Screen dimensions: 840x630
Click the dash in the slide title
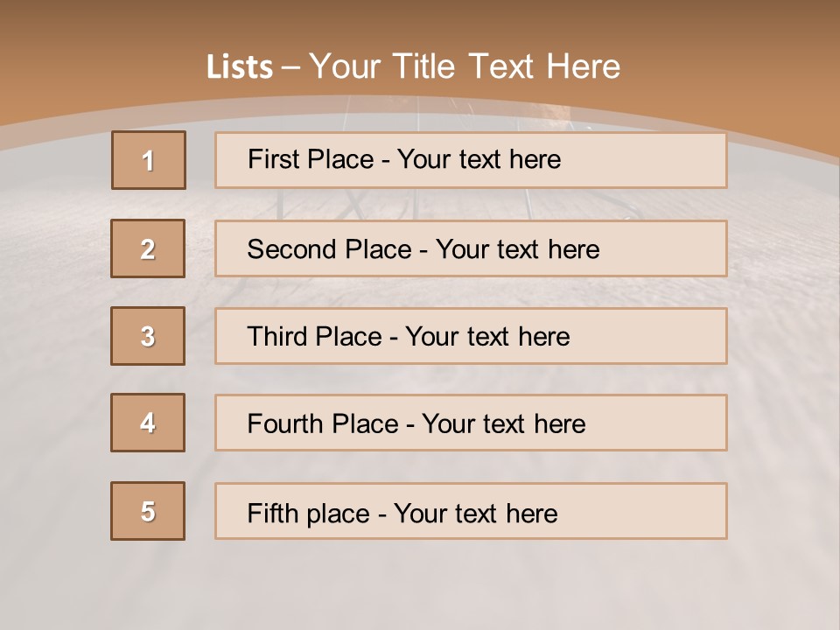[291, 67]
